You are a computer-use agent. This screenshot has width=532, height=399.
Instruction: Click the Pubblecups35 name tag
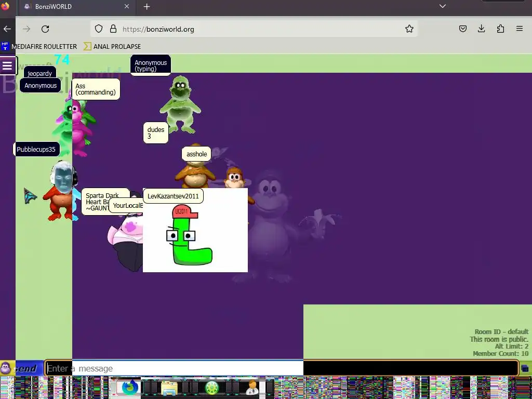click(x=36, y=149)
